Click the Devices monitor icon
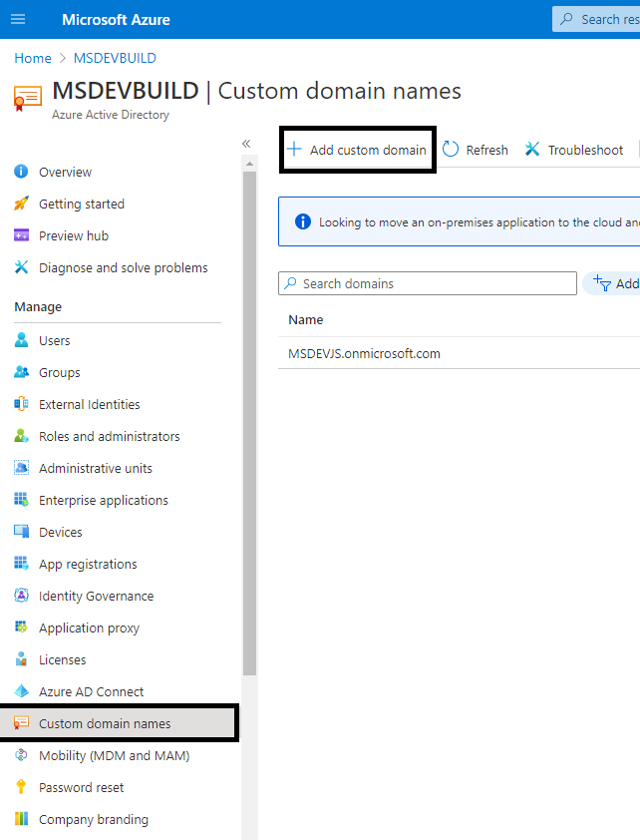640x840 pixels. pyautogui.click(x=21, y=532)
